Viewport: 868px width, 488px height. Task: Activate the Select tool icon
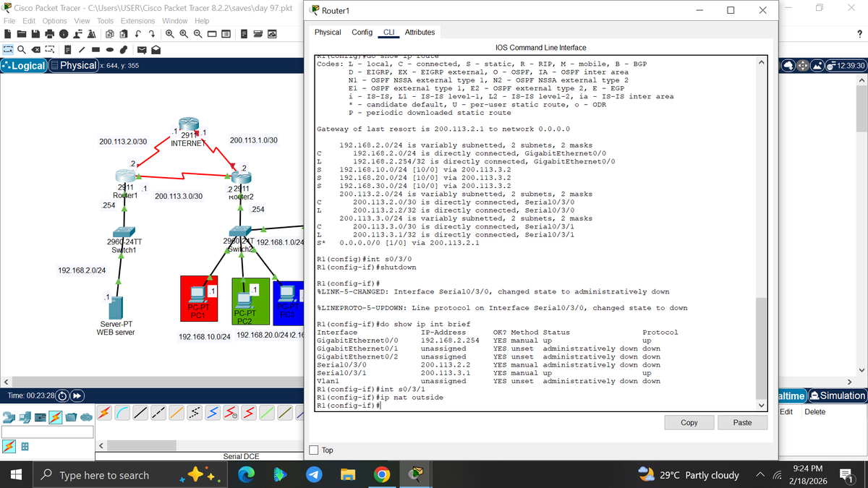[8, 50]
